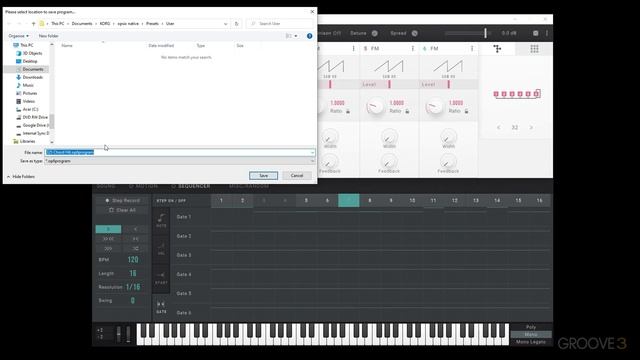Toggle sequencer step 1 on/off
The width and height of the screenshot is (640, 360).
click(x=221, y=200)
